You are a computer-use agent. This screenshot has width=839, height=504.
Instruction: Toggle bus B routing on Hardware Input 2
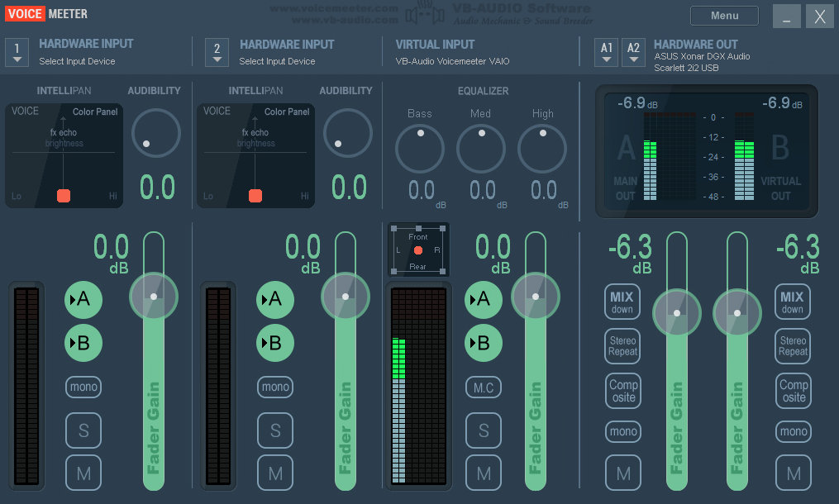(x=275, y=343)
